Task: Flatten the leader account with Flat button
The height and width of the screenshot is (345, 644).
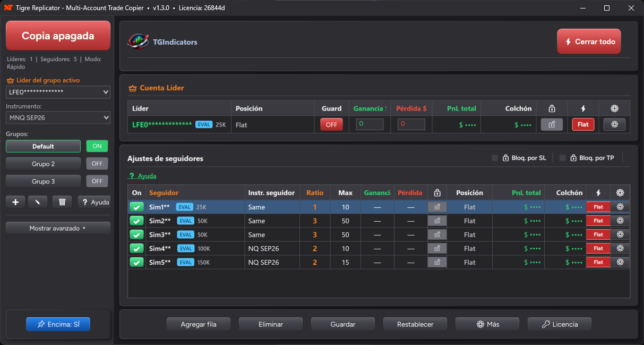Action: 583,124
